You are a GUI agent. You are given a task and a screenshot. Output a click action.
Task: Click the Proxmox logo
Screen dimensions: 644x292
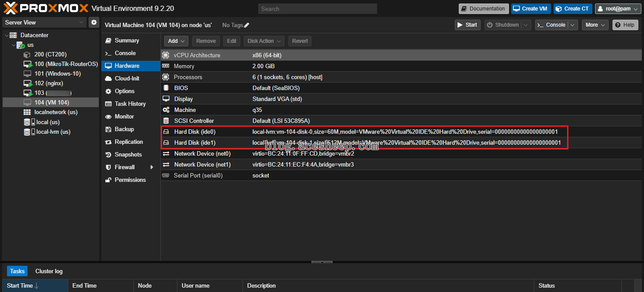[45, 8]
